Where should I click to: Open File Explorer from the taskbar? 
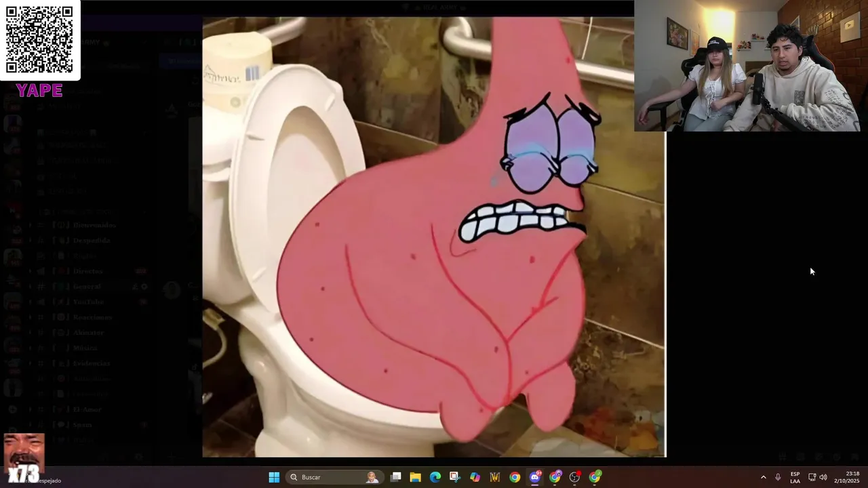[415, 477]
